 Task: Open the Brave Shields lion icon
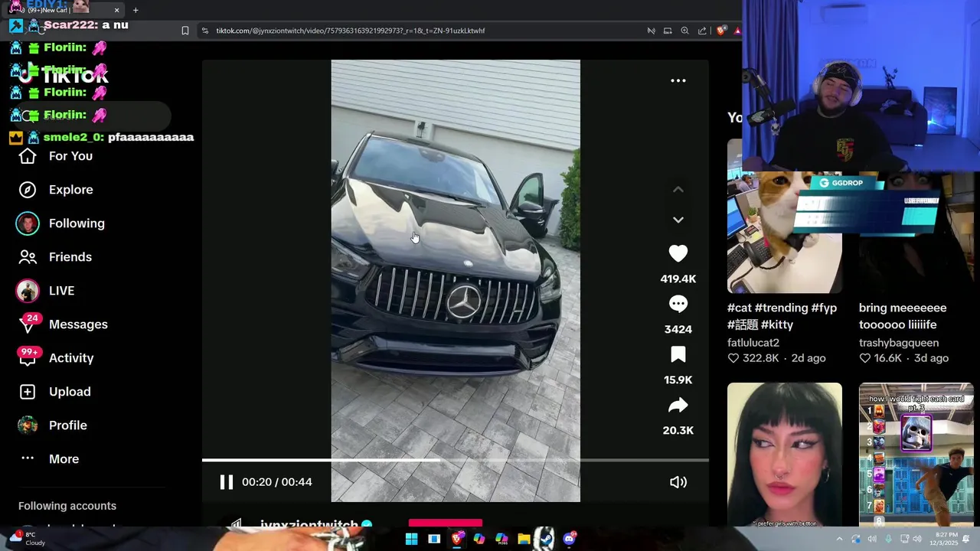pos(721,31)
